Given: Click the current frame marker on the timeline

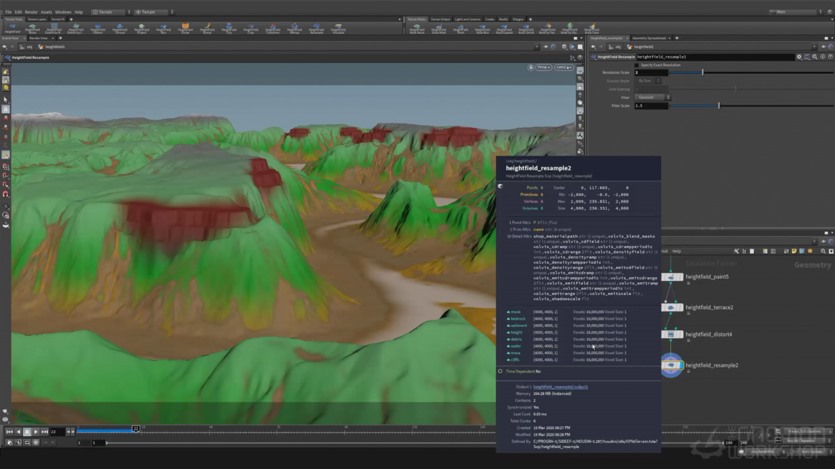Looking at the screenshot, I should 136,429.
